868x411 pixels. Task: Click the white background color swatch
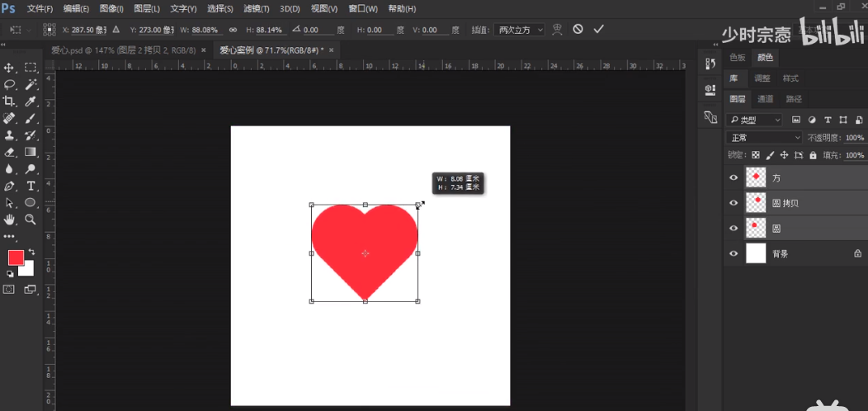[x=28, y=269]
